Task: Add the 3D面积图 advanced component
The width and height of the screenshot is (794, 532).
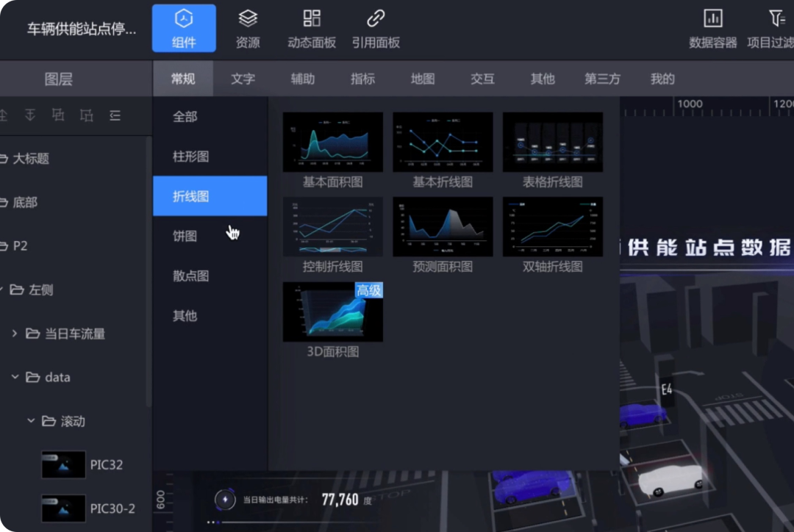Action: tap(333, 312)
